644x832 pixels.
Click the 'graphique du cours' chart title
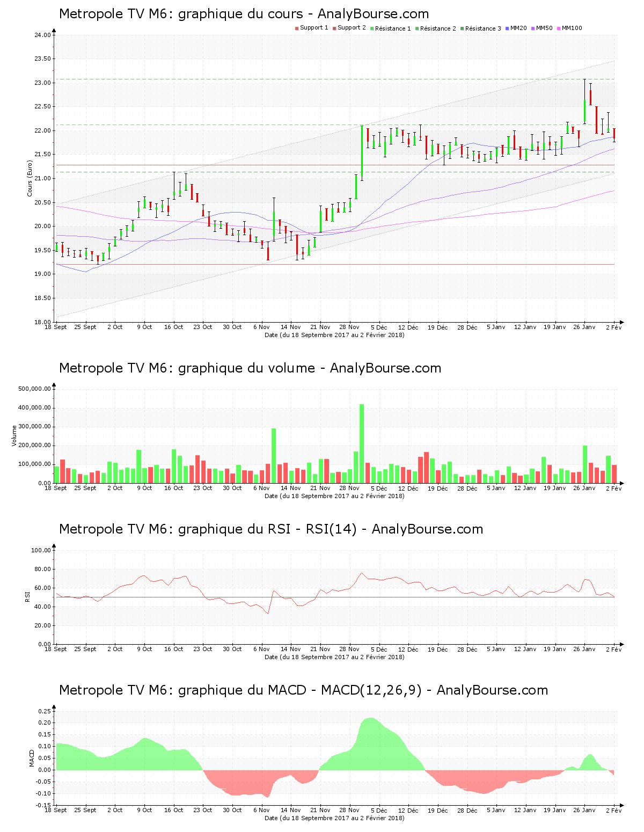pyautogui.click(x=244, y=14)
